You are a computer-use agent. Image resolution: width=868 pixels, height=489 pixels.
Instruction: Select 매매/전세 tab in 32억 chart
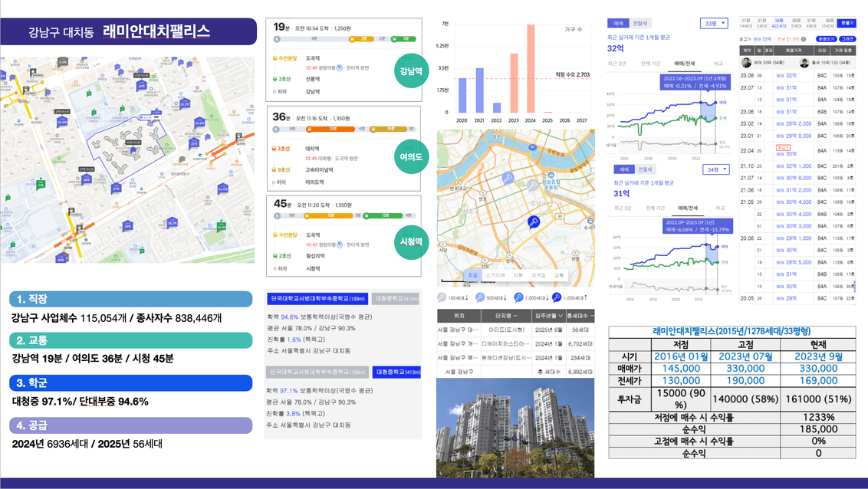tap(685, 64)
